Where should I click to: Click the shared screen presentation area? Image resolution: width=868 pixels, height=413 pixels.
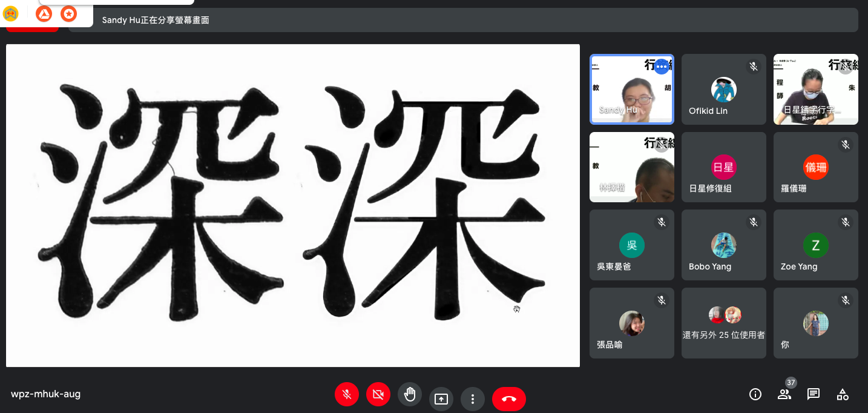(x=293, y=205)
